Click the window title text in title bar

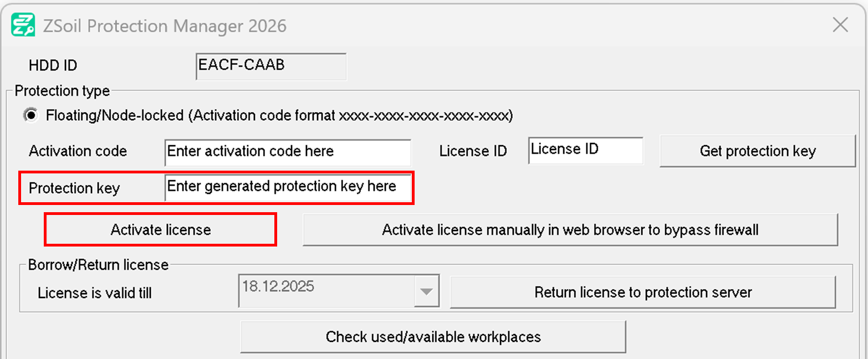[x=164, y=25]
